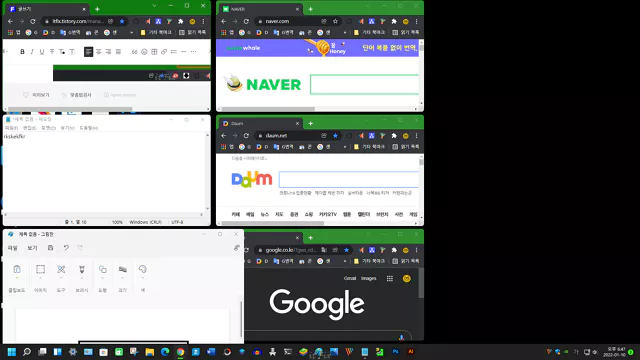
Task: Open the tab search chevron in the Tistory window
Action: pyautogui.click(x=154, y=6)
